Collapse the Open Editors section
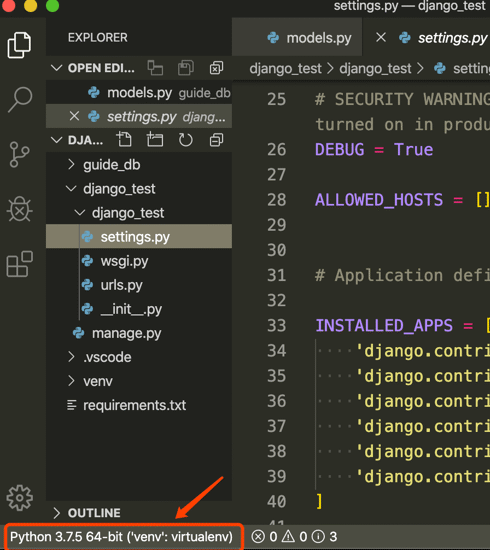Screen dimensions: 490x550 (x=56, y=68)
